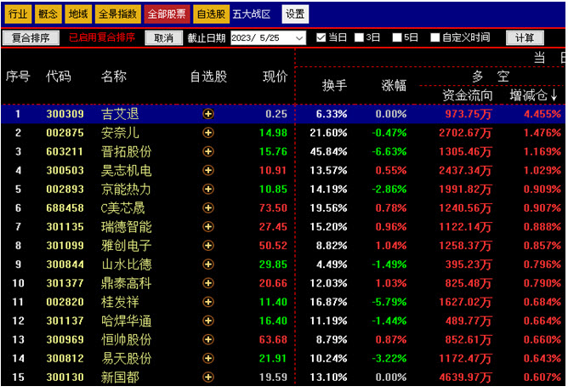Add 瑞德智能 to watchlist with plus icon

(208, 227)
